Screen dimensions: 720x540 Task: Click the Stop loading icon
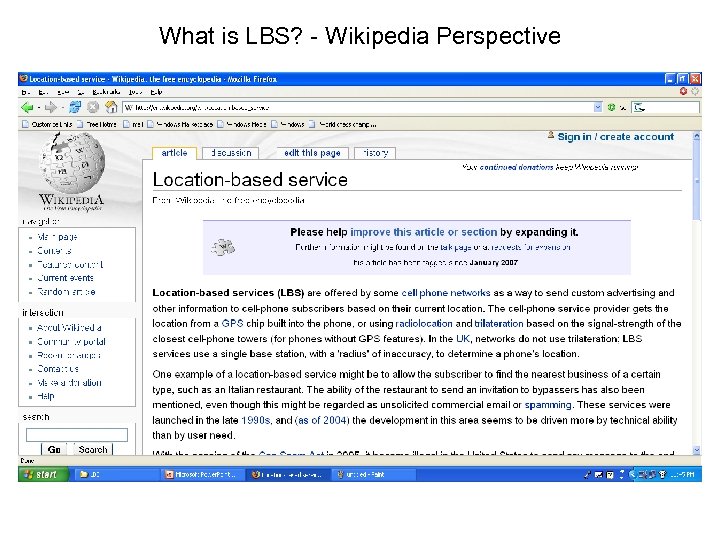coord(93,107)
